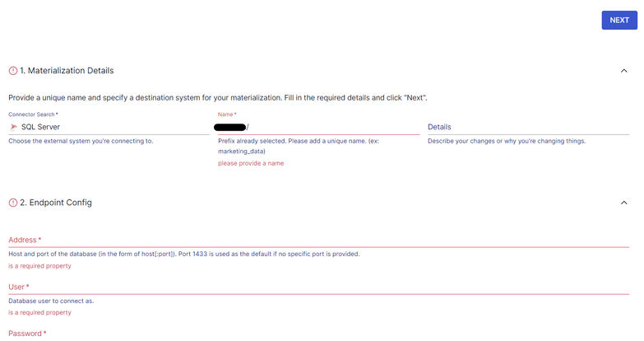
Task: Click the Details description field
Action: pos(528,127)
